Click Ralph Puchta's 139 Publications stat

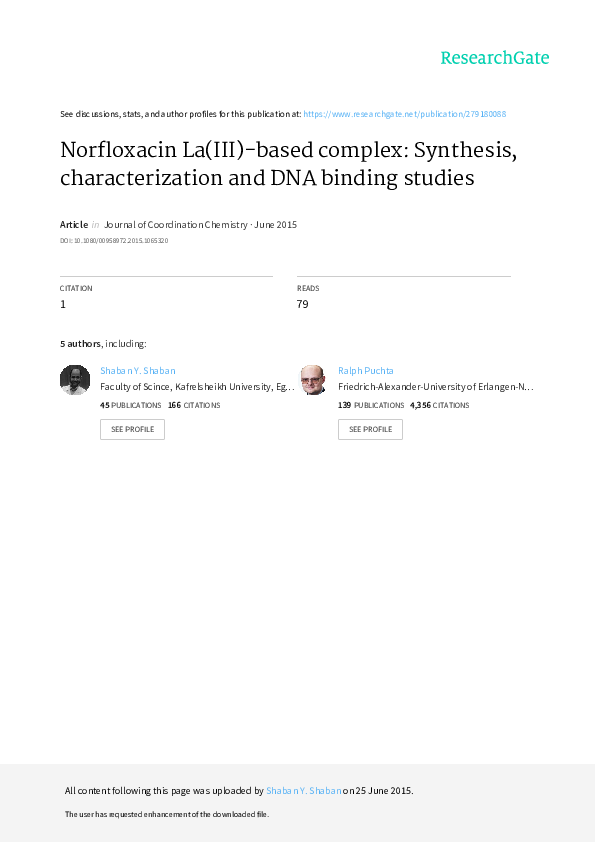tap(371, 405)
